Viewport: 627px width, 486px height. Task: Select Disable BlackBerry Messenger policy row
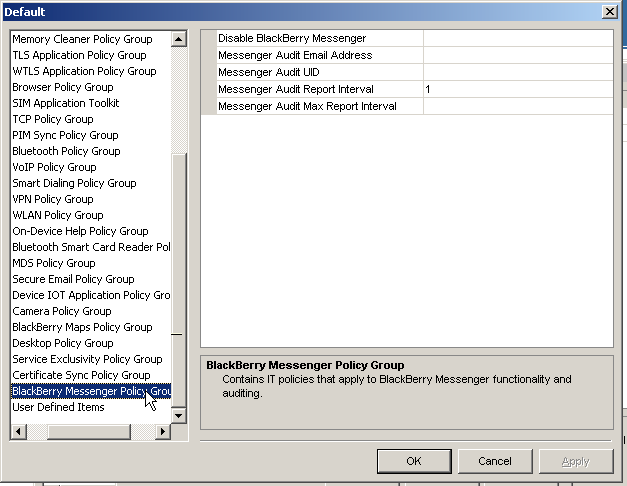point(407,38)
